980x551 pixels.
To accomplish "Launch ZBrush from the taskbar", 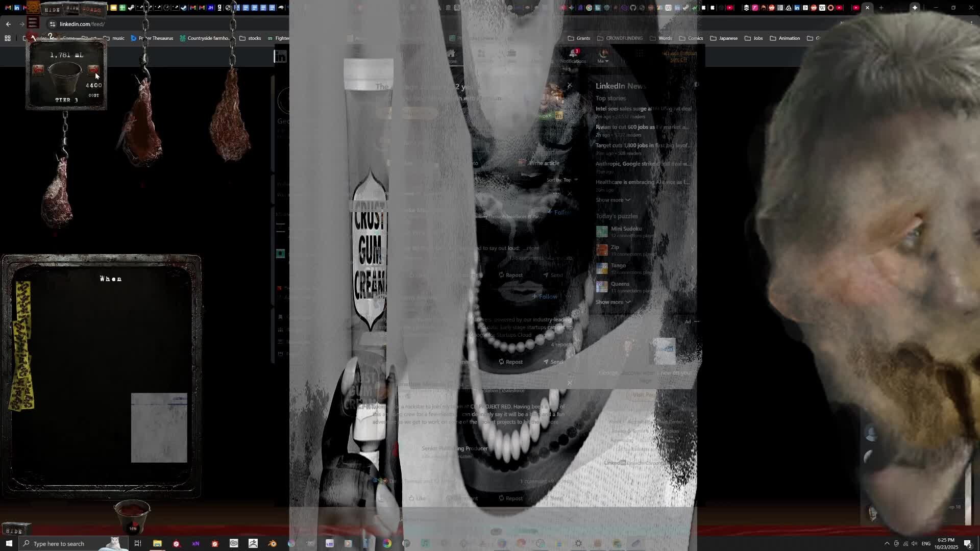I will coord(253,543).
